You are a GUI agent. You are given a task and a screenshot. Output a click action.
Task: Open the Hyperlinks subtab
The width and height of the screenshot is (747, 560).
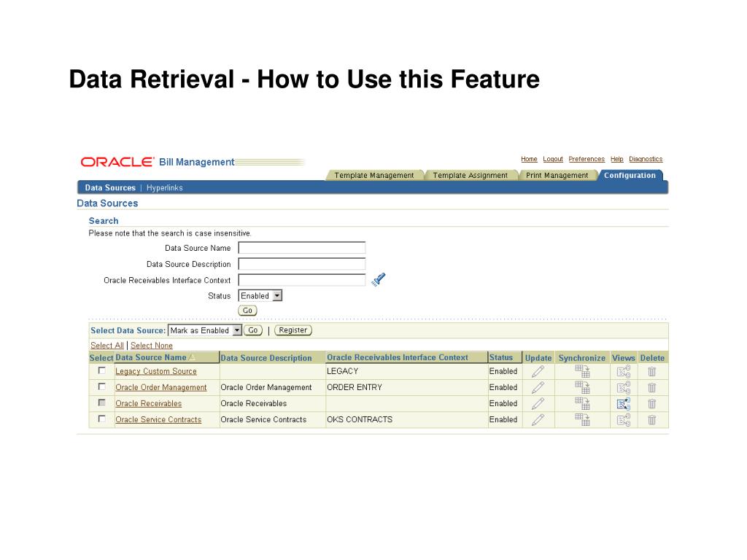click(x=164, y=187)
